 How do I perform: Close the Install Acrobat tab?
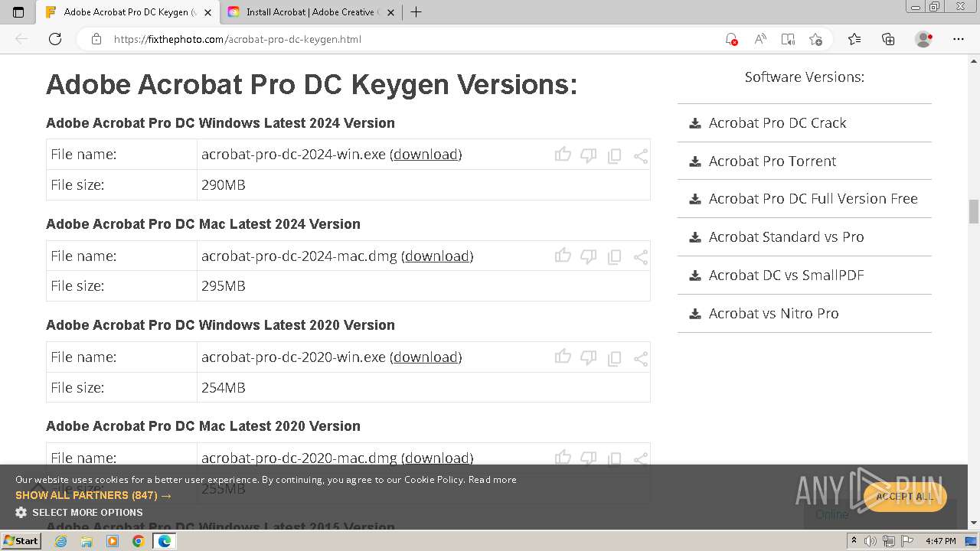point(390,12)
